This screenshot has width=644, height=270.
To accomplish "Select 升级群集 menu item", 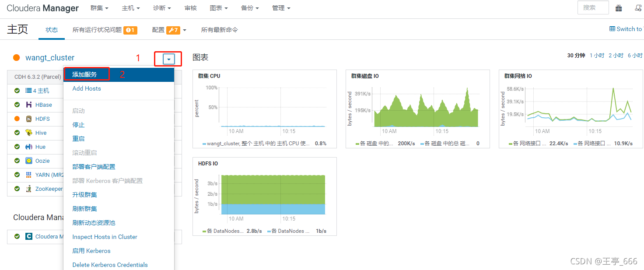I will tap(84, 195).
